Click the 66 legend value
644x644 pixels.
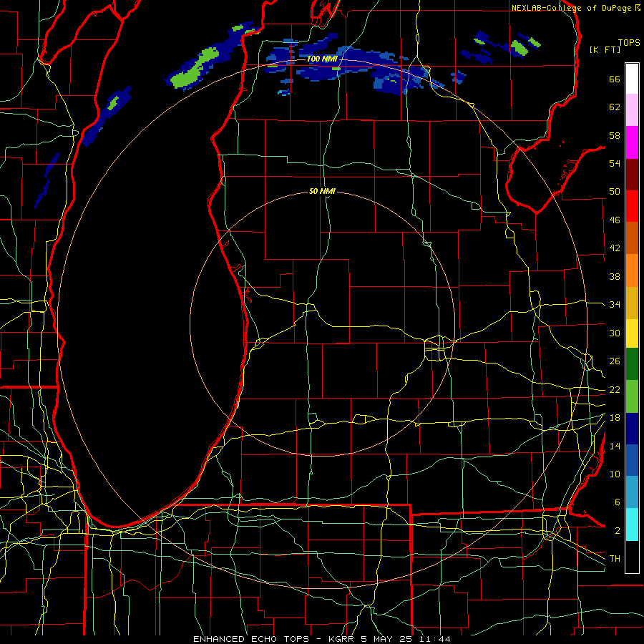(615, 79)
